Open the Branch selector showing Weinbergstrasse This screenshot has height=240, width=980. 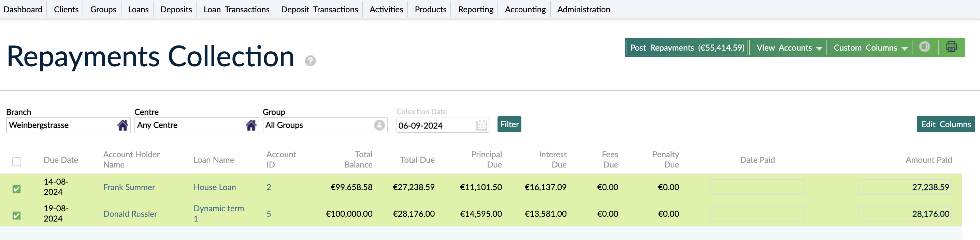click(69, 125)
